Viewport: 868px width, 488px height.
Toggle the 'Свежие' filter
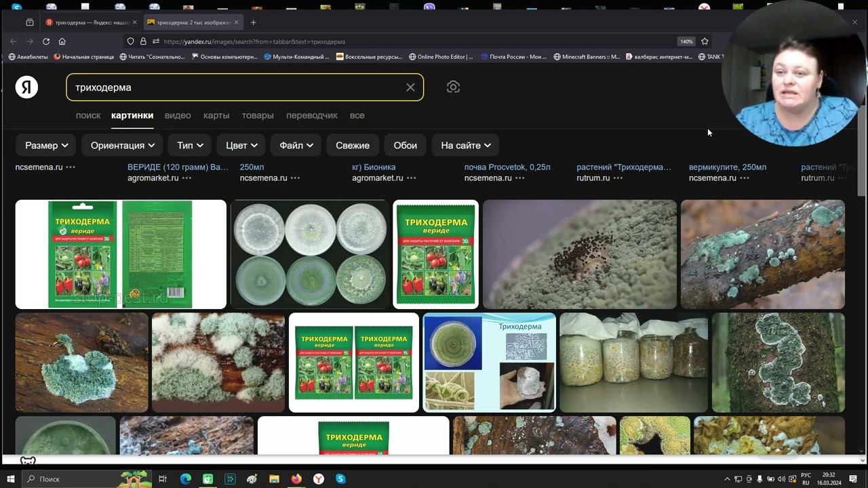point(353,146)
